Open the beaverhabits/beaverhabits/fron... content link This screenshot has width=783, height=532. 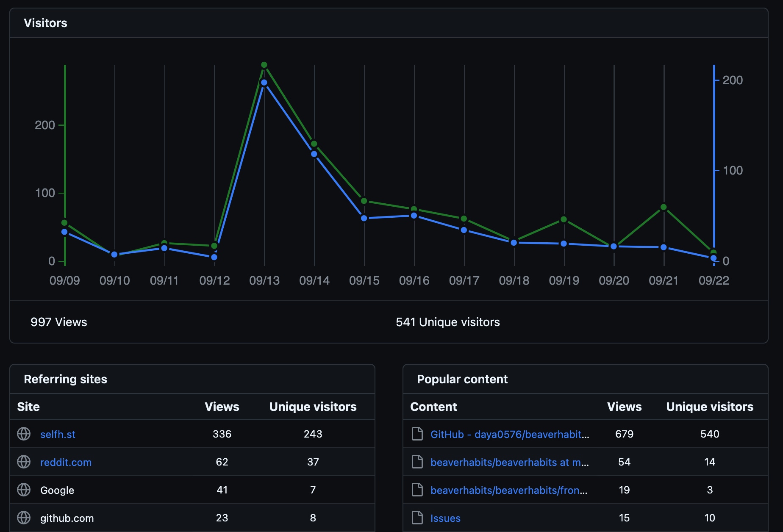[x=508, y=490]
